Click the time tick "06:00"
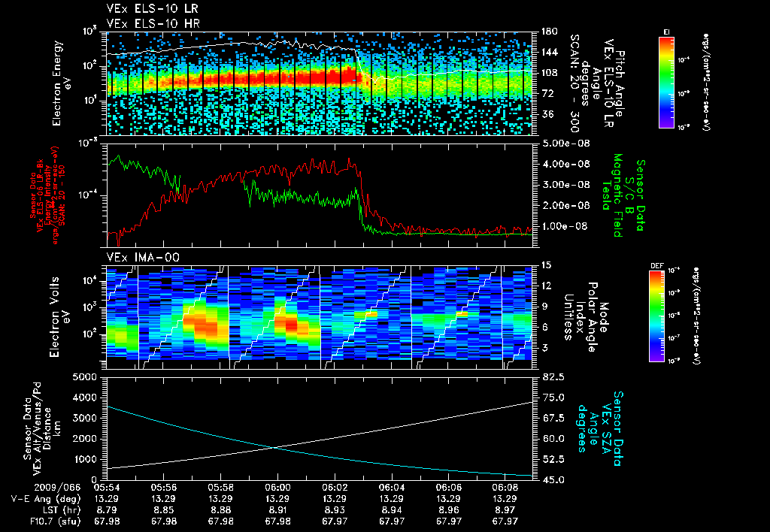Image resolution: width=770 pixels, height=532 pixels. coord(277,488)
